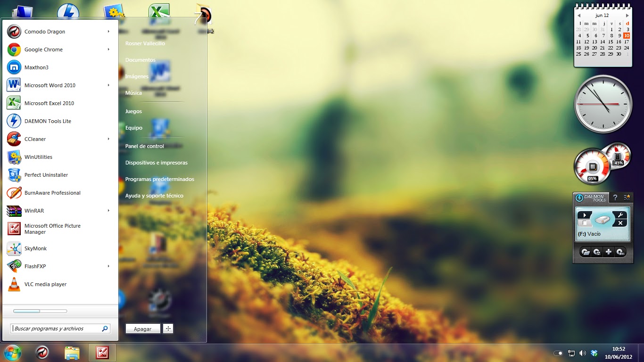The width and height of the screenshot is (644, 362).
Task: Open shutdown options arrow beside Apagar
Action: pyautogui.click(x=168, y=329)
